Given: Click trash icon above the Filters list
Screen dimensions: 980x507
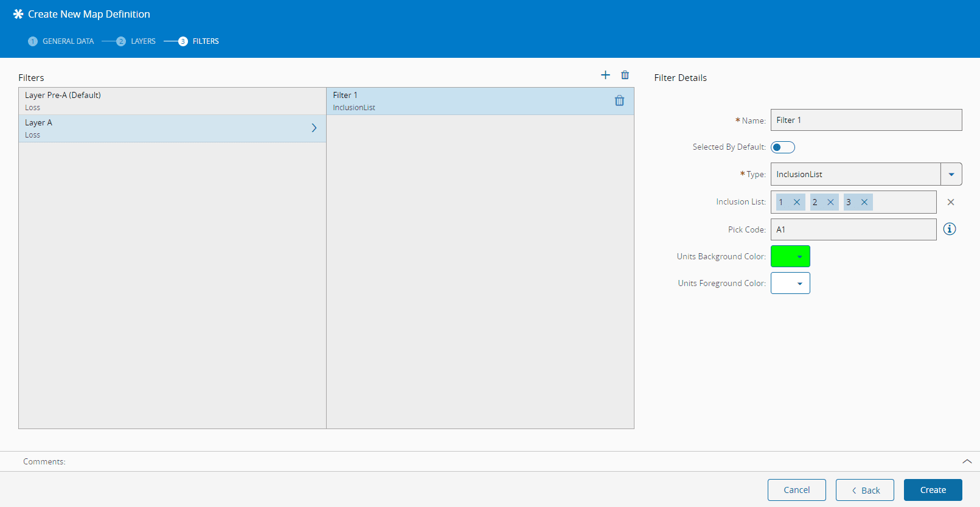Looking at the screenshot, I should coord(625,75).
